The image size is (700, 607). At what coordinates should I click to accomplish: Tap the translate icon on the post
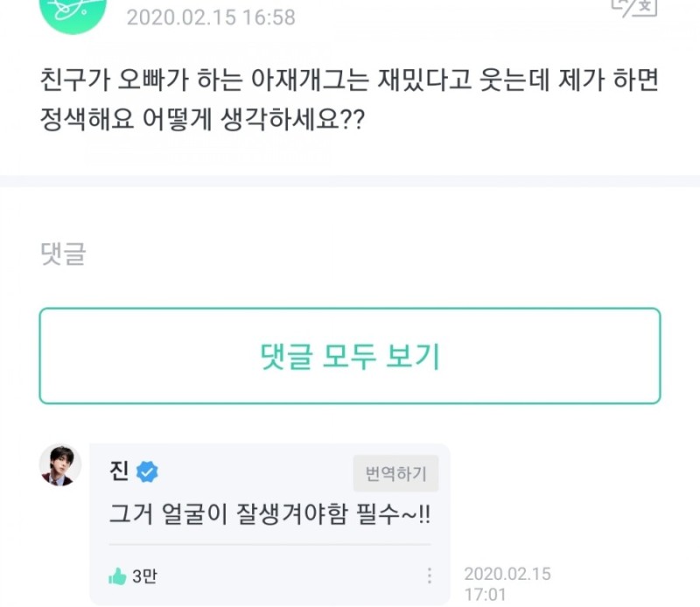point(633,7)
